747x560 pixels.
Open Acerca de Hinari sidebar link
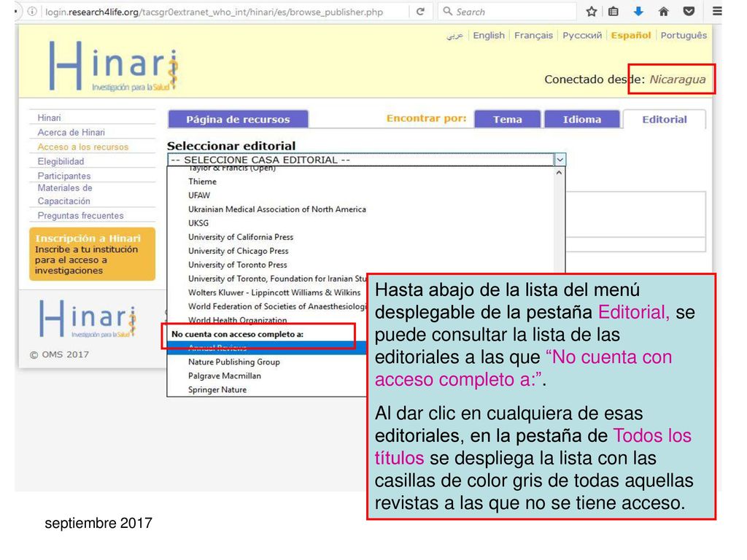click(x=71, y=133)
